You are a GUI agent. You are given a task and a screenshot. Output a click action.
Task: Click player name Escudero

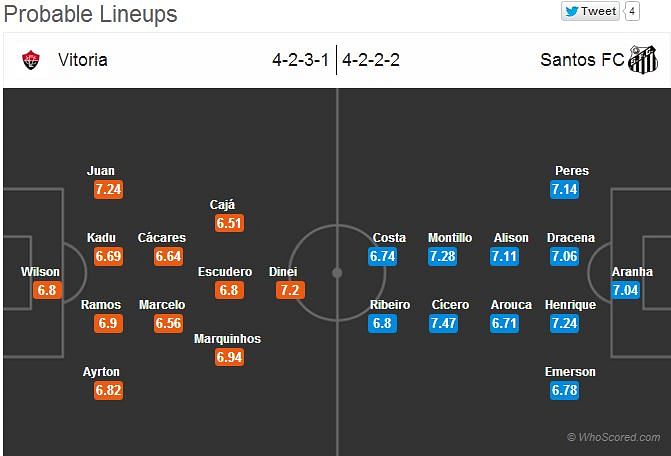(x=225, y=272)
